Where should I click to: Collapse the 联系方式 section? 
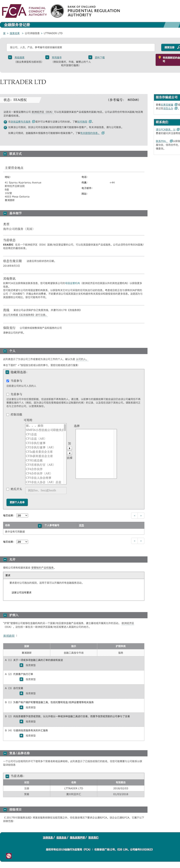coord(5,154)
